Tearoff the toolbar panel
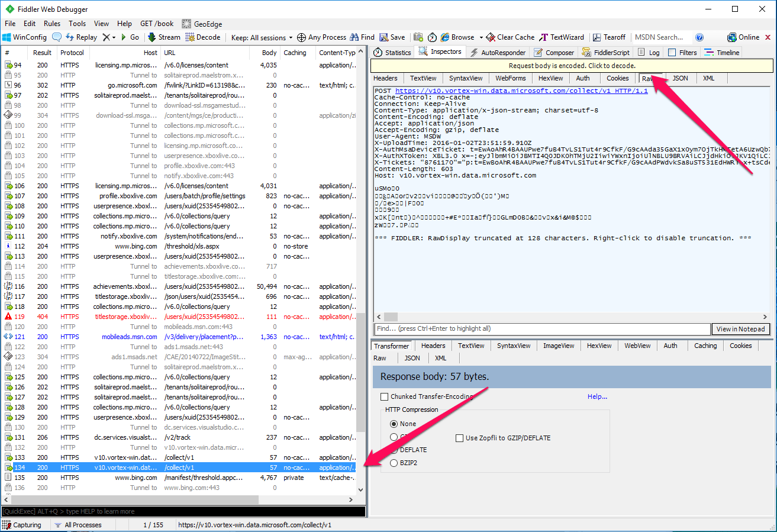The width and height of the screenshot is (777, 532). pos(609,37)
